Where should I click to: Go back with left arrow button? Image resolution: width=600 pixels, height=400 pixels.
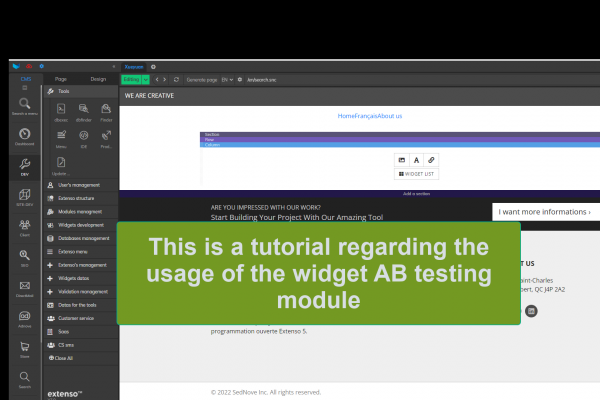[x=157, y=80]
